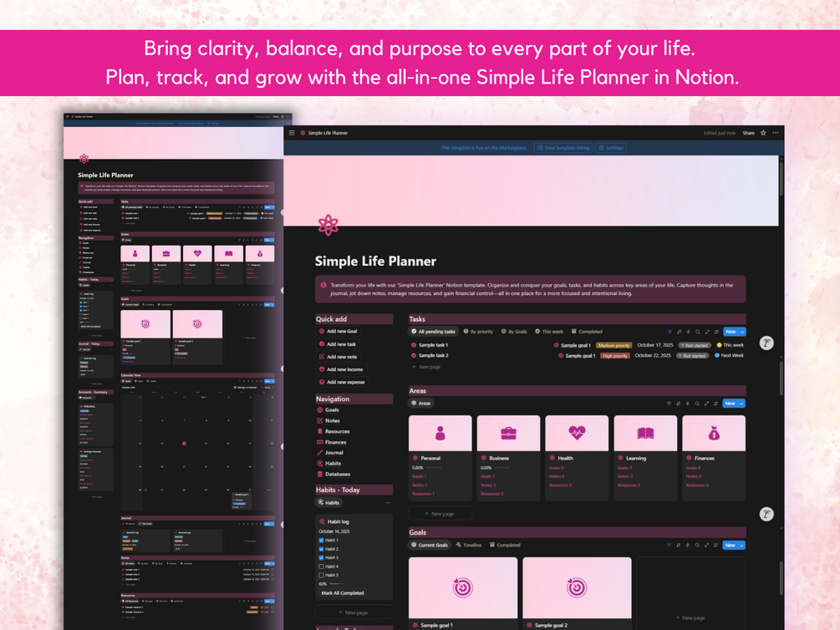
Task: Expand New button dropdown arrow in Goals
Action: tap(742, 545)
